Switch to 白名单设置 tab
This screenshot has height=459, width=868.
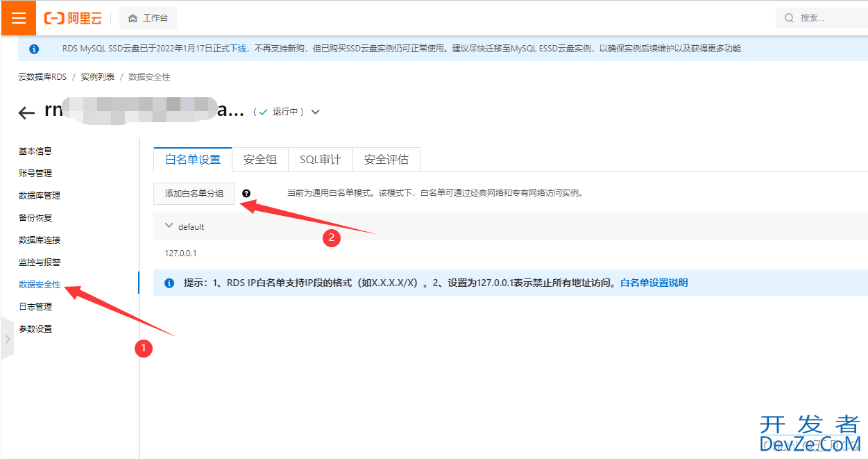(193, 160)
